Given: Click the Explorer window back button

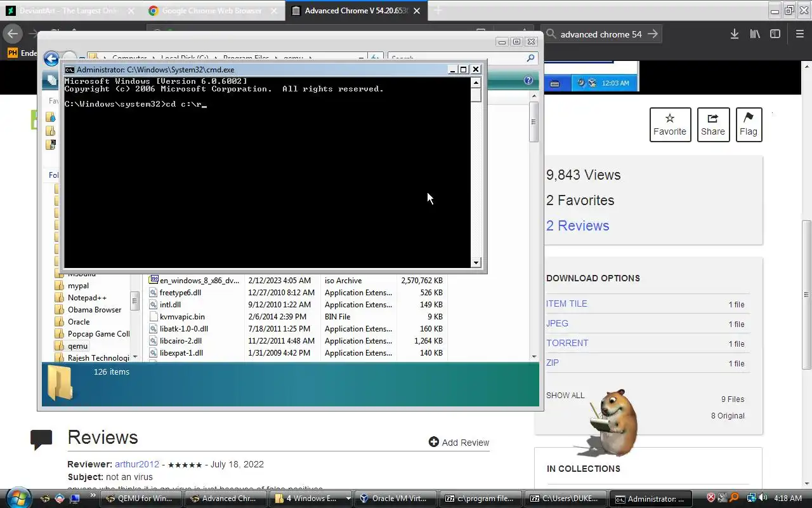Looking at the screenshot, I should [51, 58].
